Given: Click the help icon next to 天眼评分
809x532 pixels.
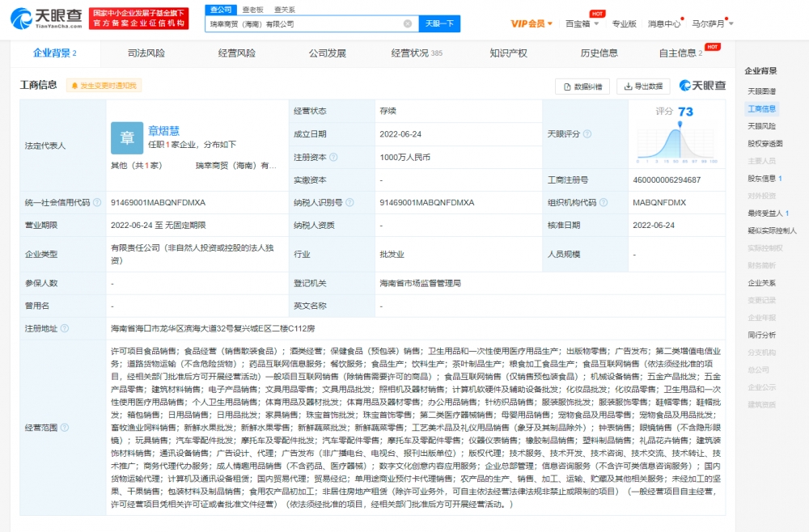Looking at the screenshot, I should 587,133.
